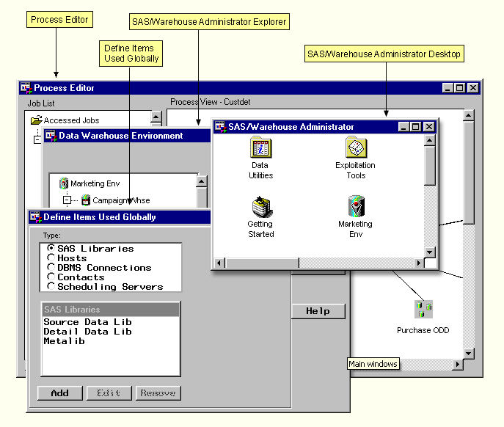This screenshot has height=427, width=504.
Task: Click the Campaign Whse warehouse icon
Action: click(x=86, y=200)
